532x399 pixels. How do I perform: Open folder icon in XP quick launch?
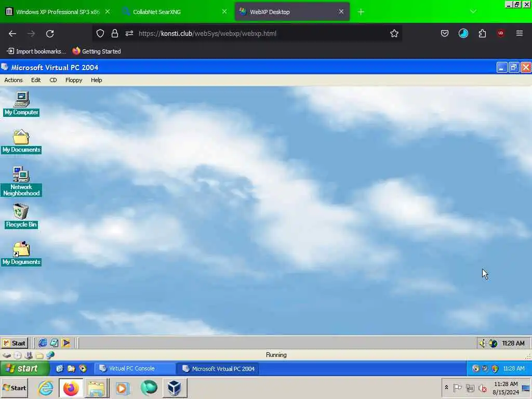(x=71, y=368)
